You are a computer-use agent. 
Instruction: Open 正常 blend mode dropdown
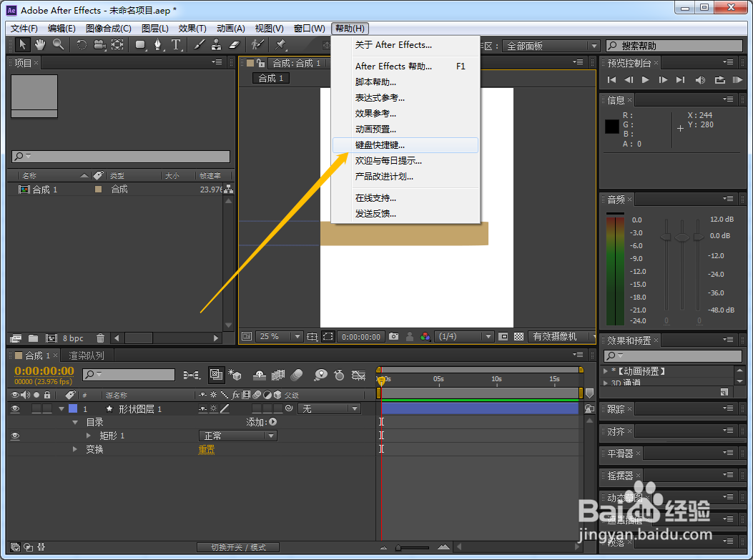click(238, 436)
